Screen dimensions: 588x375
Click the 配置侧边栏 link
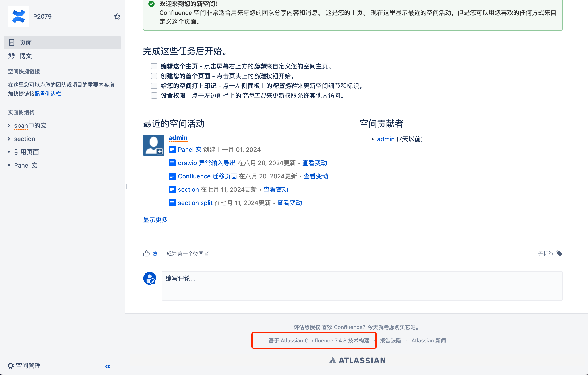pos(48,94)
